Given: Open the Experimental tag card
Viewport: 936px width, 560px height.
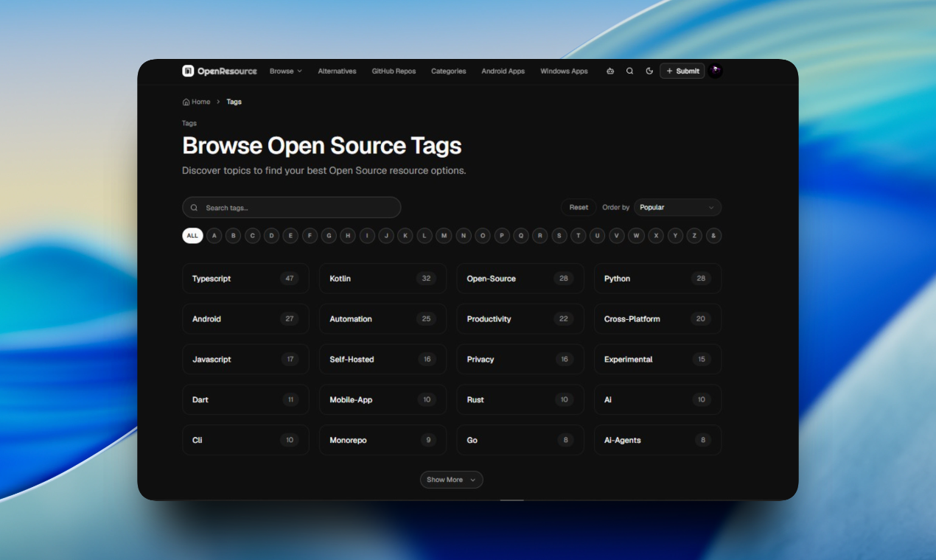Looking at the screenshot, I should 657,360.
